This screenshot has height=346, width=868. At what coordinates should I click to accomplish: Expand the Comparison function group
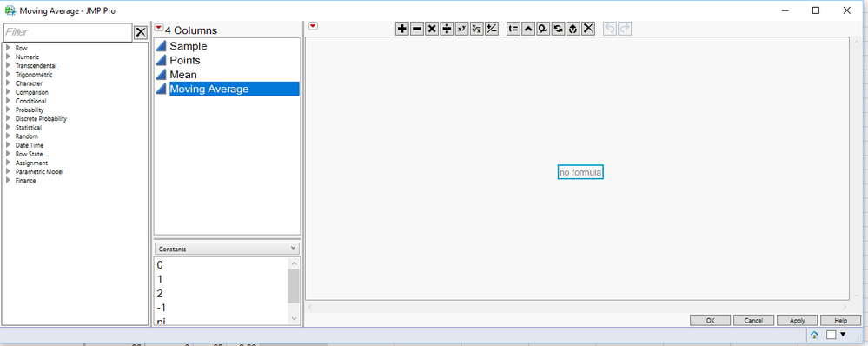[9, 92]
